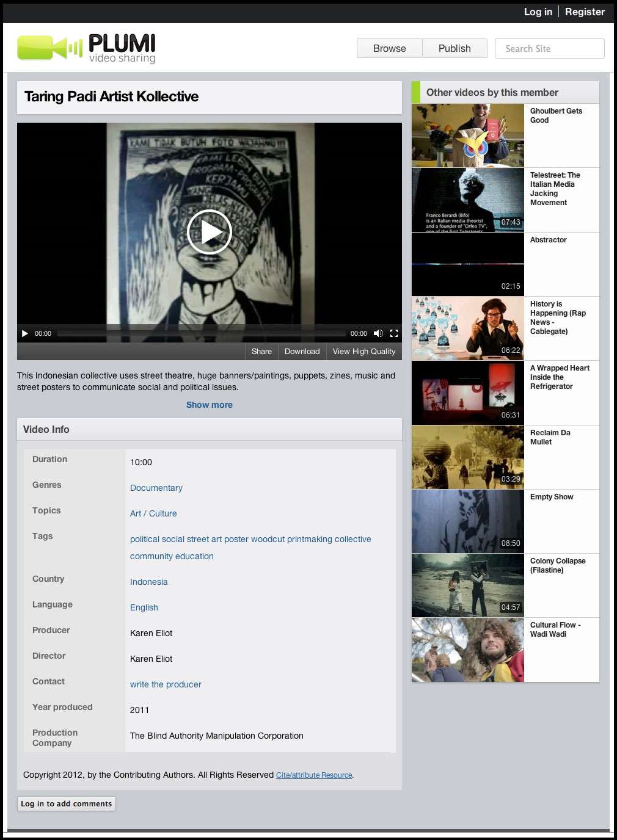
Task: Expand description with Show more
Action: click(x=209, y=405)
